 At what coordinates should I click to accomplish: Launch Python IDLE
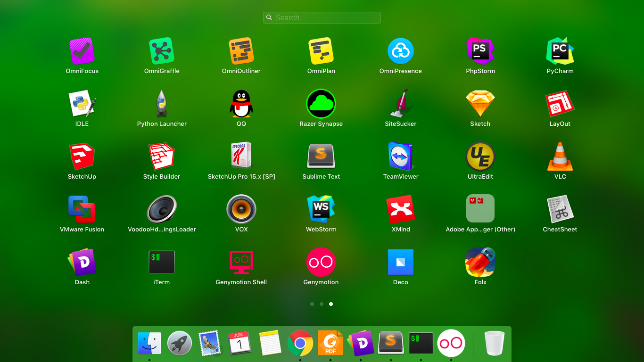82,104
